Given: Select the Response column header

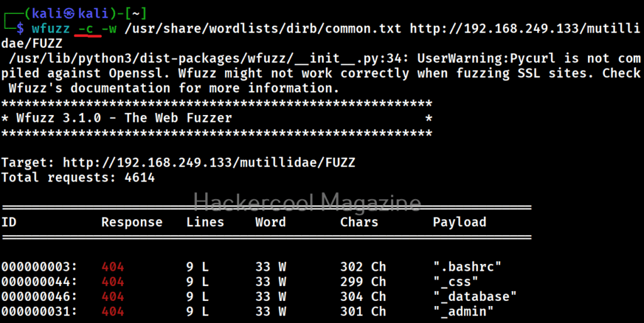Looking at the screenshot, I should pyautogui.click(x=131, y=222).
